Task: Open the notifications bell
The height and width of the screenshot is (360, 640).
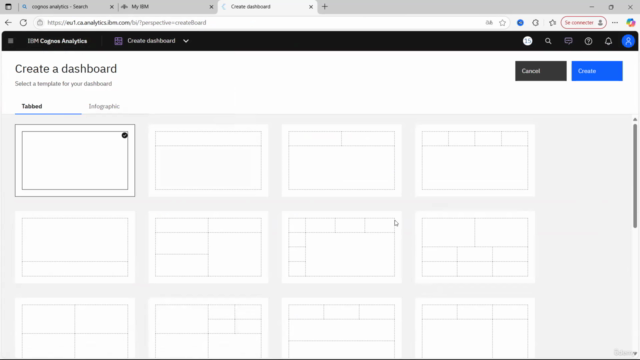Action: click(x=608, y=41)
